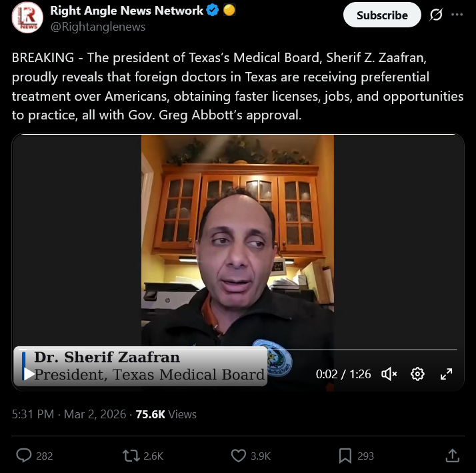Share the post via upload arrow icon

click(452, 456)
